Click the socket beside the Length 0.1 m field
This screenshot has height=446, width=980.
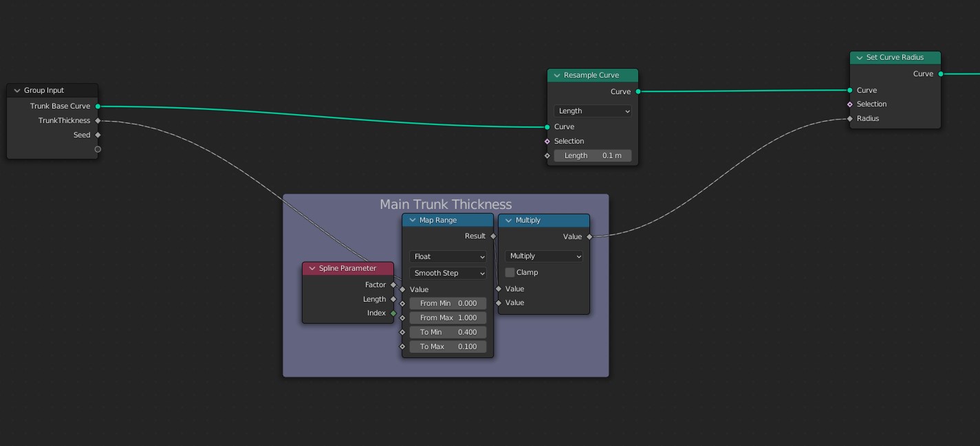[547, 156]
